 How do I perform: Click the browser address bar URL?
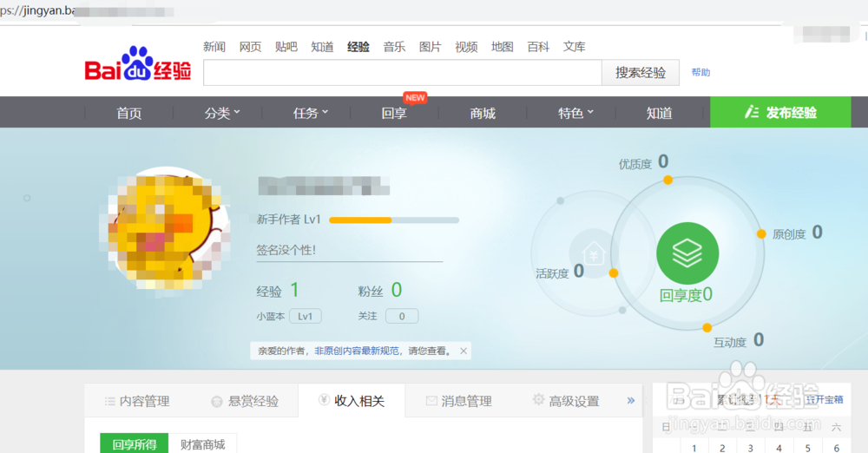(87, 10)
